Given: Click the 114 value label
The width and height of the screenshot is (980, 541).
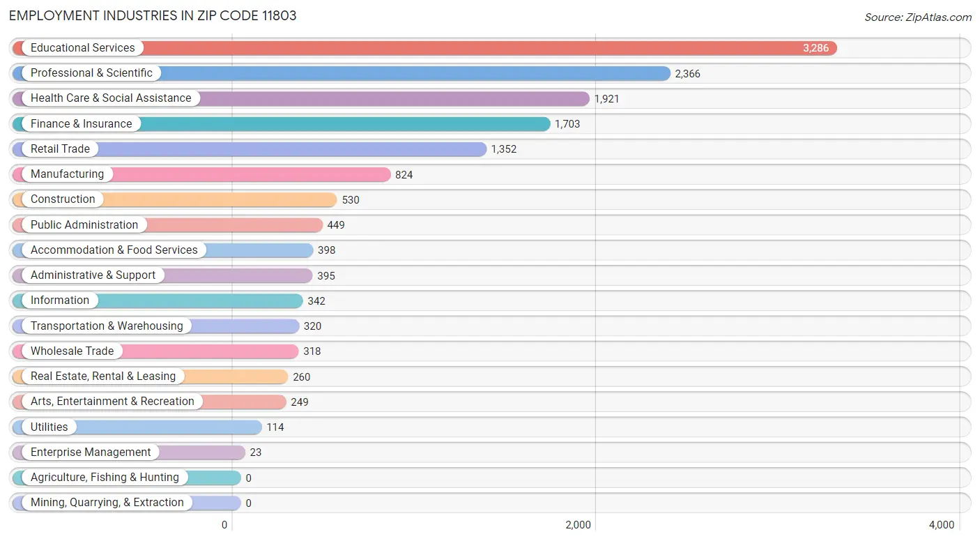Looking at the screenshot, I should tap(275, 427).
